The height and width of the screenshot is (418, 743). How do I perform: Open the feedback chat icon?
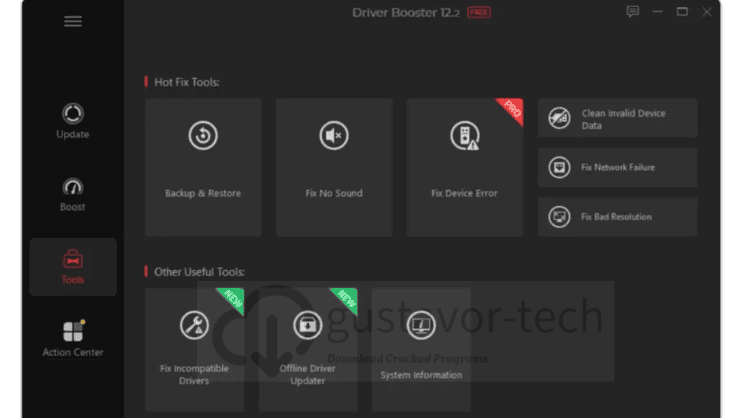pos(633,11)
